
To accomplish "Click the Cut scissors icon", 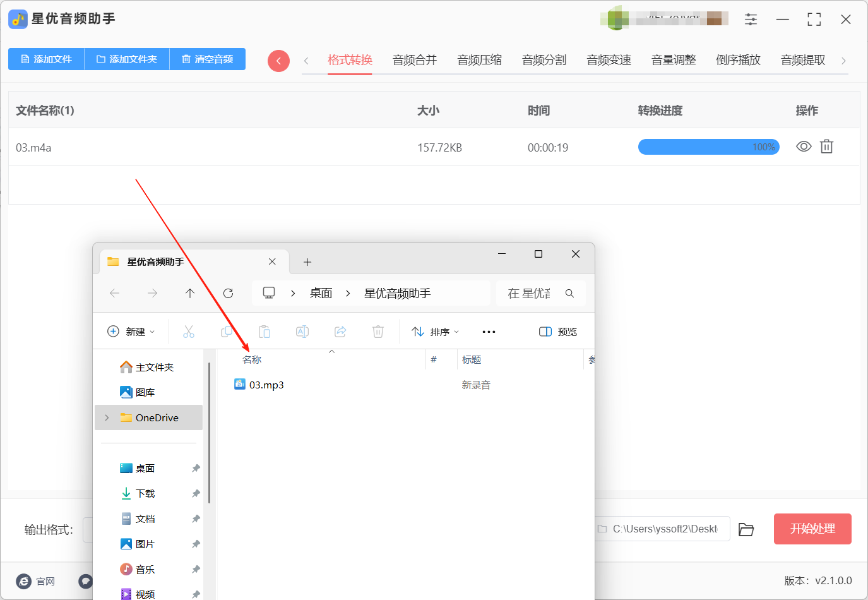I will point(189,332).
